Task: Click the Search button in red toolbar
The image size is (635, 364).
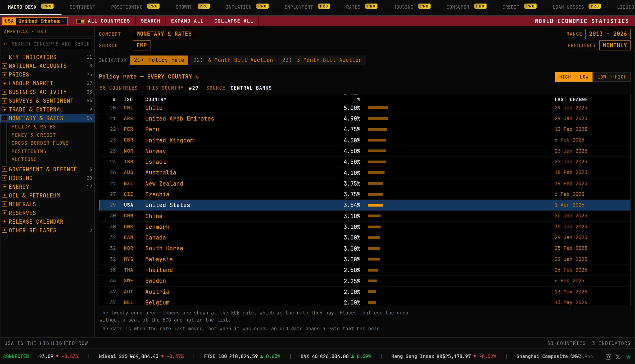Action: coord(151,21)
